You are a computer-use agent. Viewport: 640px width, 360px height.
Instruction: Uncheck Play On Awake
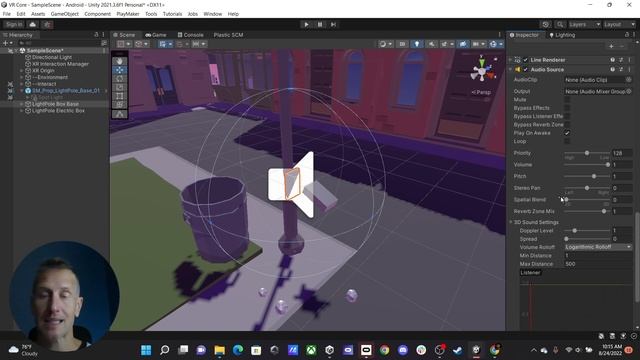567,133
